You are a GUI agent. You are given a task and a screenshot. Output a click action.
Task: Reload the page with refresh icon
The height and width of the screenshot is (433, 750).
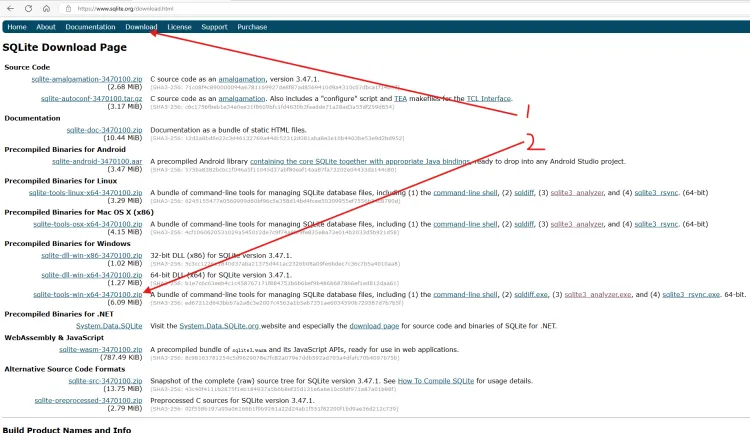[x=29, y=9]
